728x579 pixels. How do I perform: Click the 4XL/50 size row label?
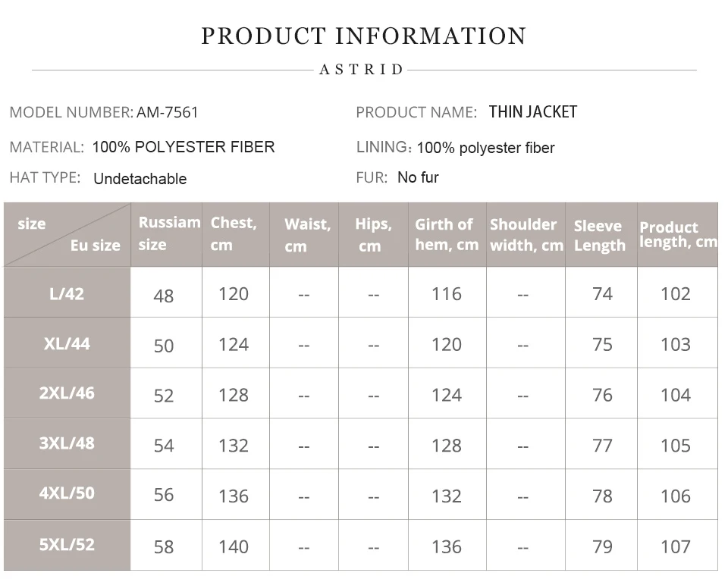(x=67, y=493)
